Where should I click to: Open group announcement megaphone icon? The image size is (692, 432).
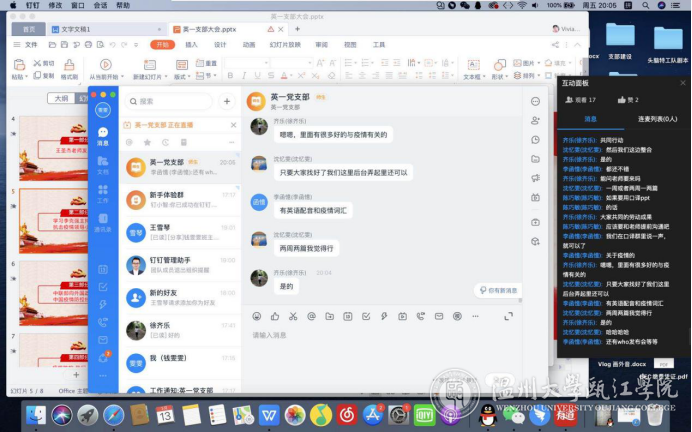coord(535,178)
